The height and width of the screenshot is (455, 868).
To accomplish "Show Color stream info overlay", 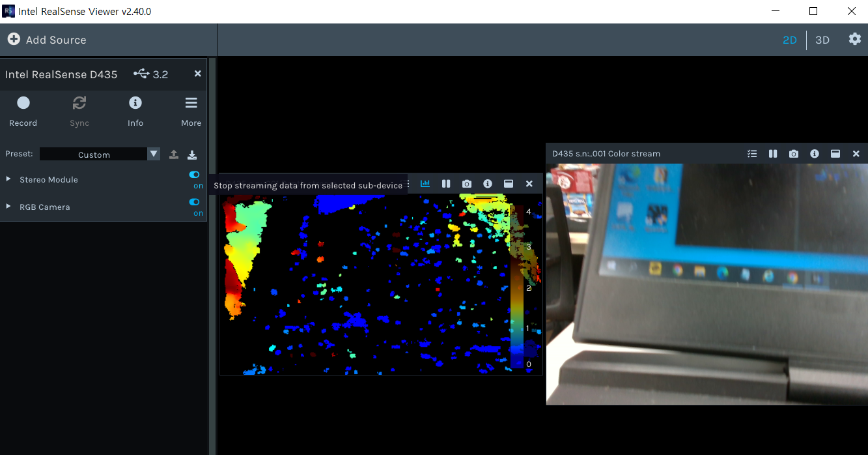I will coord(815,154).
